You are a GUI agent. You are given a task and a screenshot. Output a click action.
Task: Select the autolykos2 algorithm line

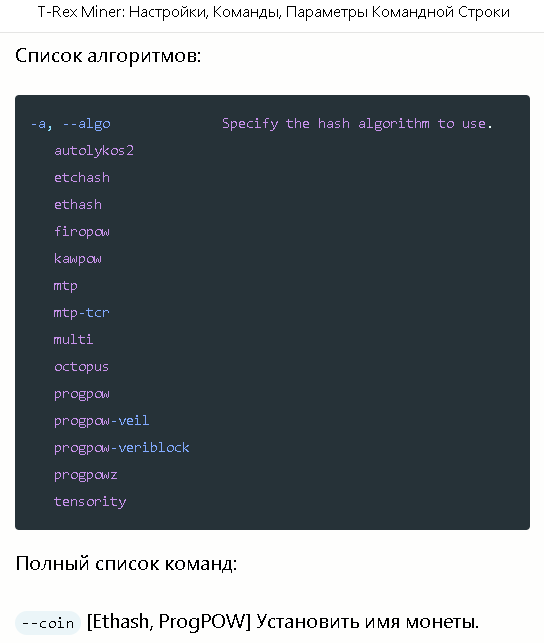[94, 150]
